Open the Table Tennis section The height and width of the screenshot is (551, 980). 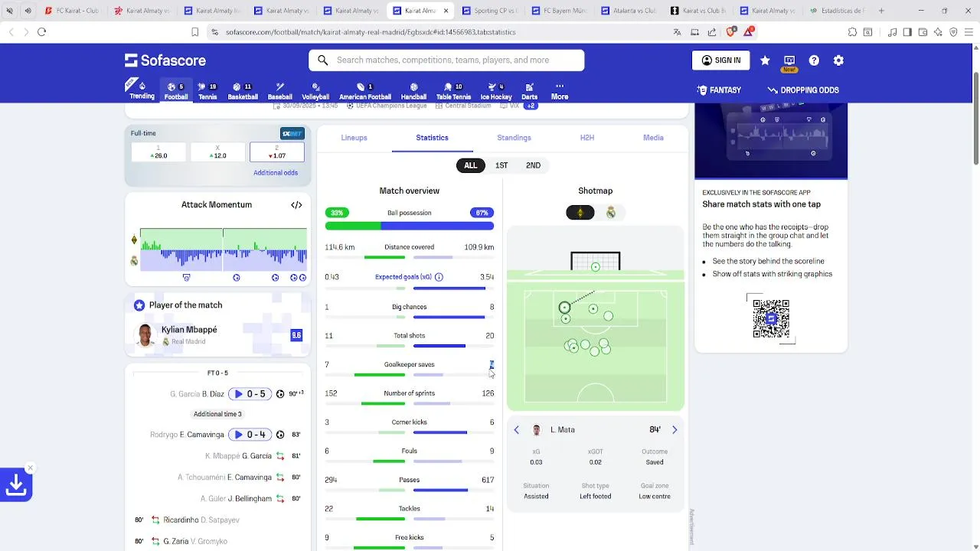point(453,90)
